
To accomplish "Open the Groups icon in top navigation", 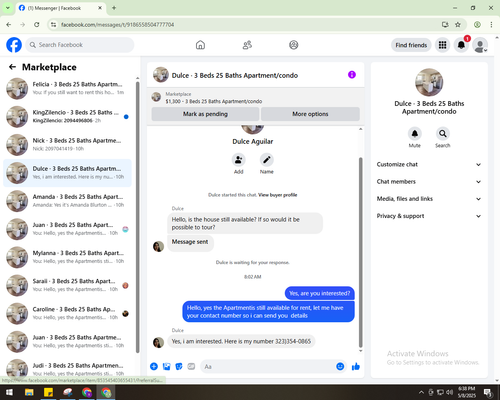I will click(294, 45).
